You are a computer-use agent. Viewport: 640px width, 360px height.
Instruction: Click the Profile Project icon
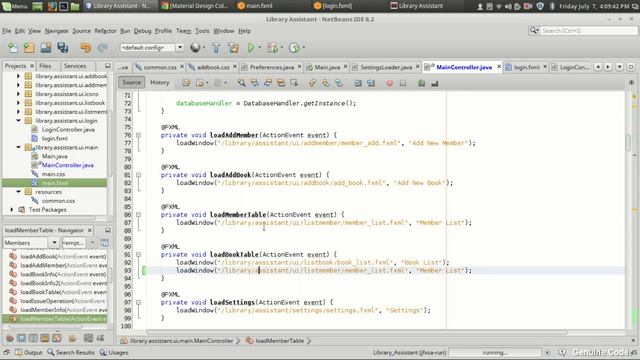click(294, 47)
